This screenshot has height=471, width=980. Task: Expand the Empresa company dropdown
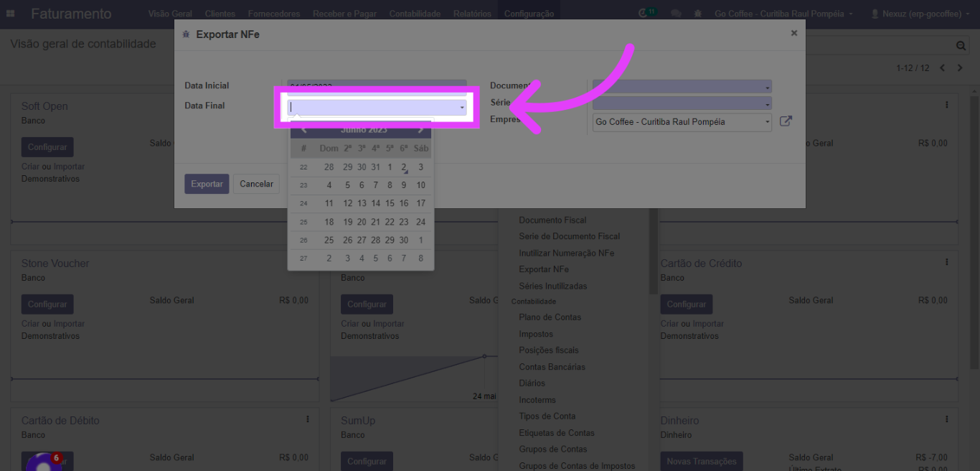pos(767,122)
